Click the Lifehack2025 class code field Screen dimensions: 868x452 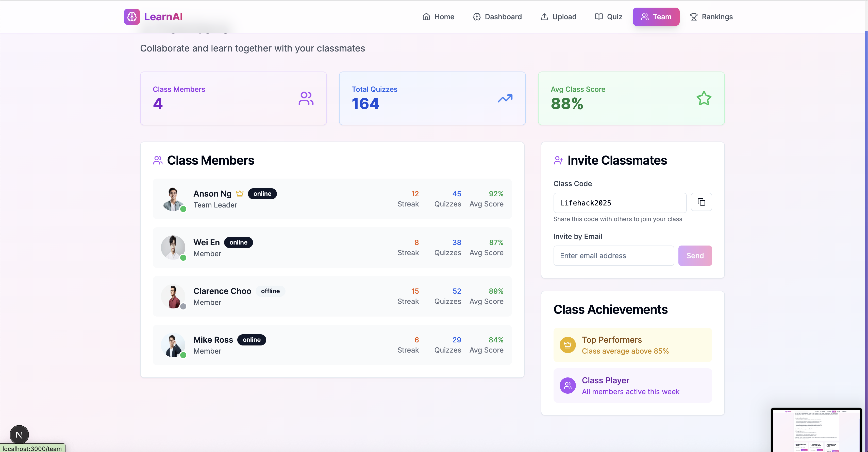[619, 203]
